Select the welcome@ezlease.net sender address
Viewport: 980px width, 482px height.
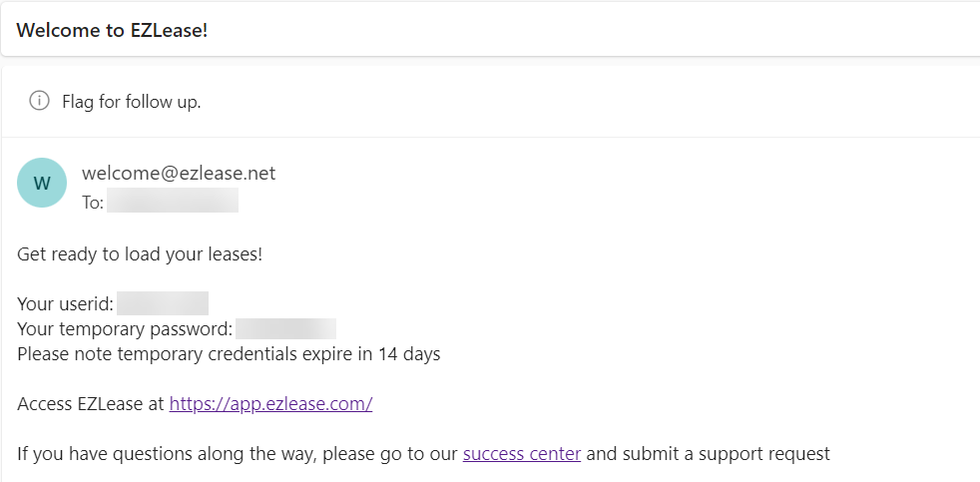179,173
